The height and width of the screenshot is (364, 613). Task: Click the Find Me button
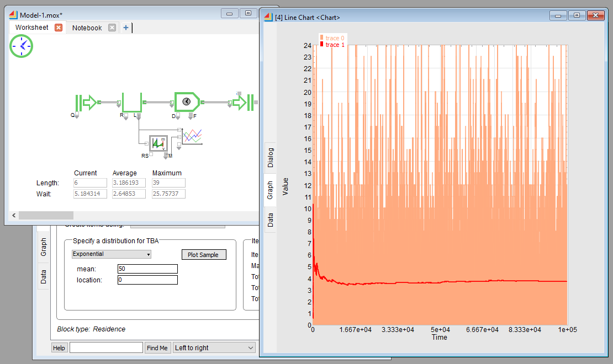coord(157,348)
